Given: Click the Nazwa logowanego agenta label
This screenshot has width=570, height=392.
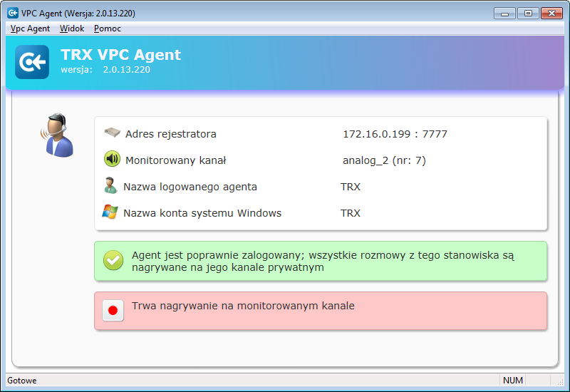Looking at the screenshot, I should click(x=190, y=187).
